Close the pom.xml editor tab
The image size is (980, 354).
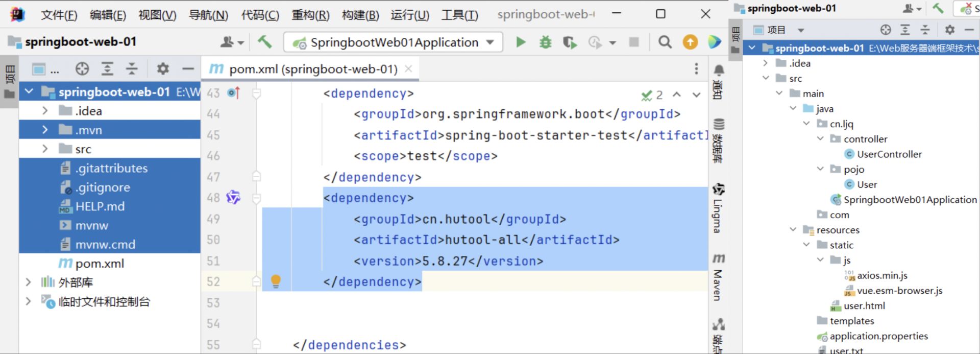point(408,68)
